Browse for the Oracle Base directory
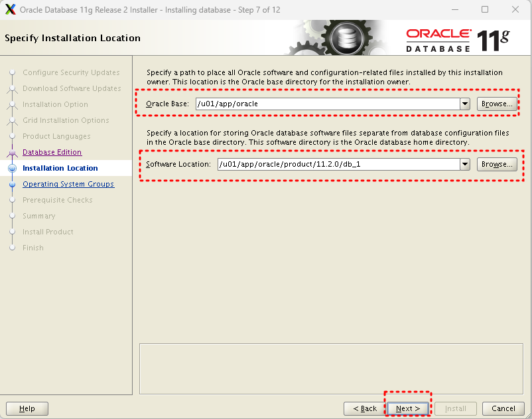The image size is (532, 419). (x=497, y=104)
